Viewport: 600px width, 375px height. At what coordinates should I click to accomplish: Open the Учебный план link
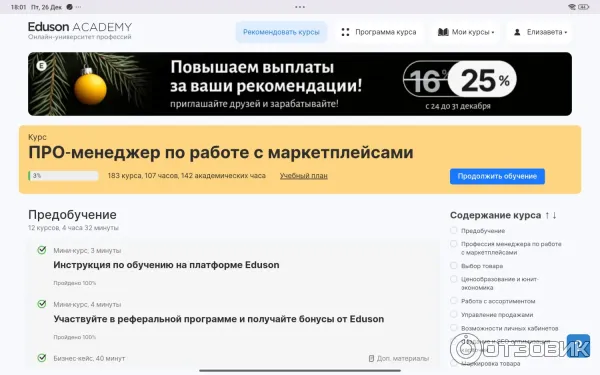pos(303,176)
